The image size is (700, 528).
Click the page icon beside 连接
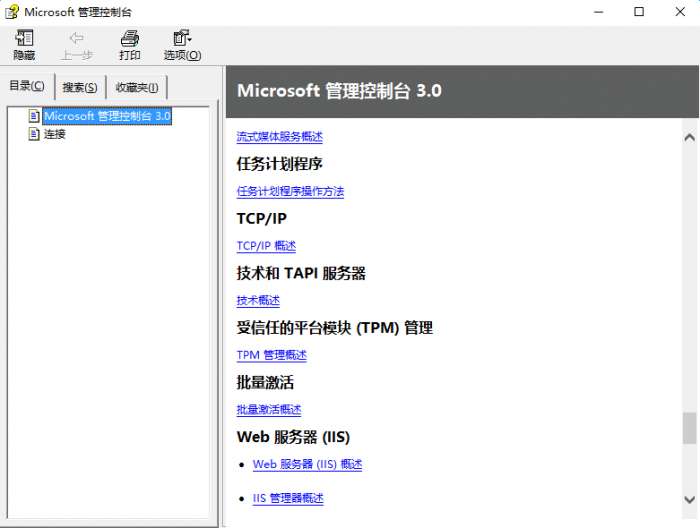(x=34, y=134)
